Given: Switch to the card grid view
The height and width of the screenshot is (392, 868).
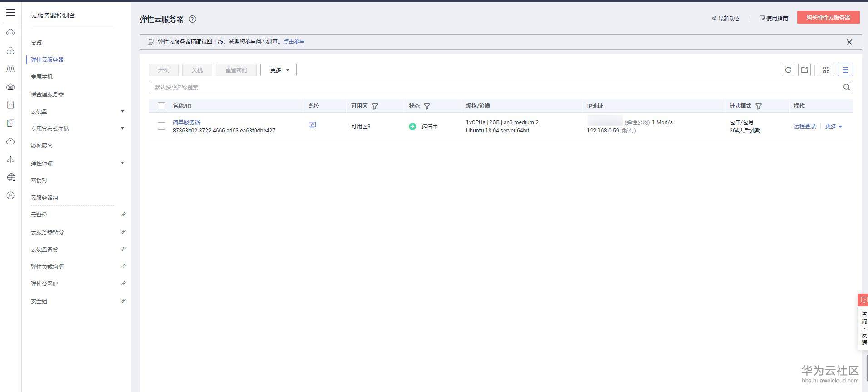Looking at the screenshot, I should pos(826,70).
